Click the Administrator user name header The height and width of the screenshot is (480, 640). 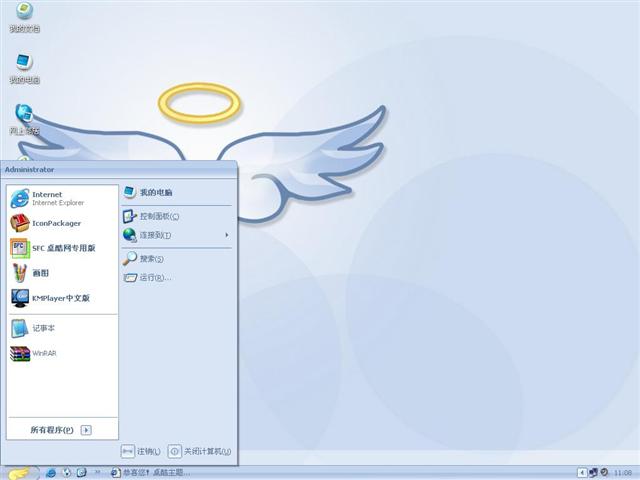click(x=29, y=169)
